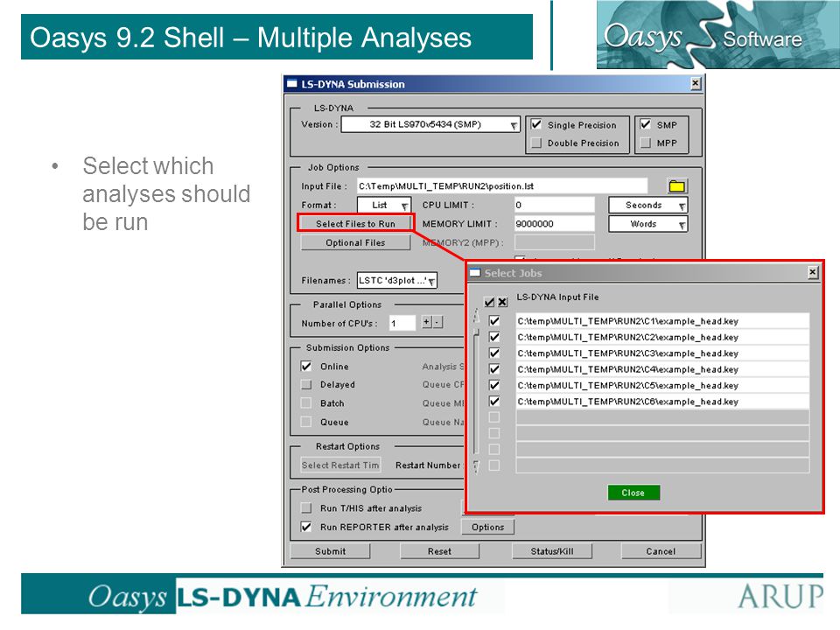Open LS-DYNA Version dropdown
The image size is (840, 630).
[x=430, y=124]
